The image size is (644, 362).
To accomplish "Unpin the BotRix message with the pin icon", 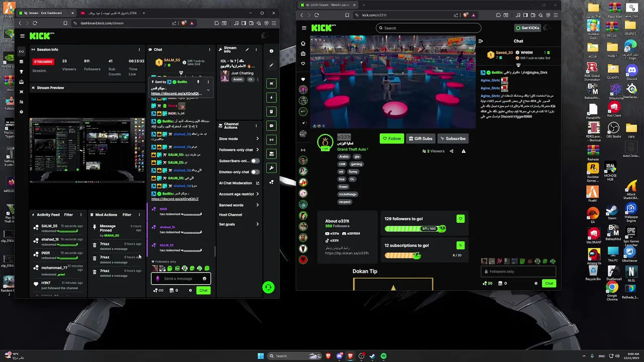I will click(x=198, y=81).
